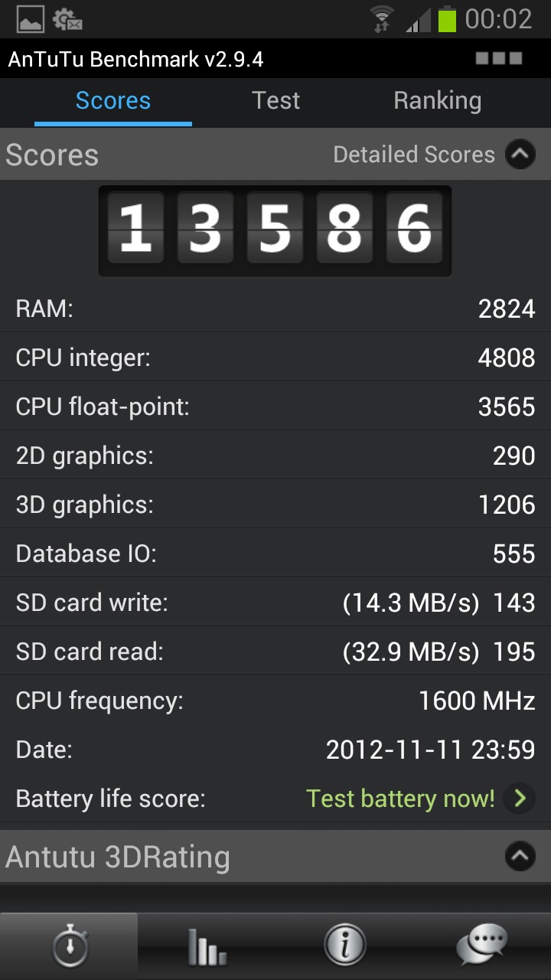Select the 3D graphics score row
Viewport: 551px width, 980px height.
[275, 505]
